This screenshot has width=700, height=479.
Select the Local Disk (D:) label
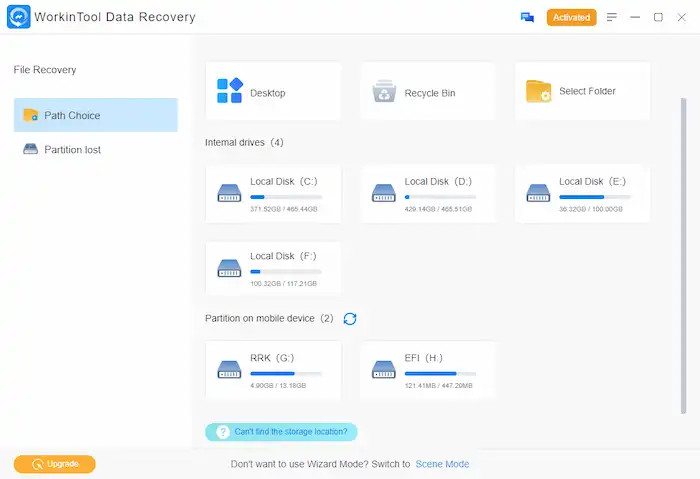[x=438, y=181]
